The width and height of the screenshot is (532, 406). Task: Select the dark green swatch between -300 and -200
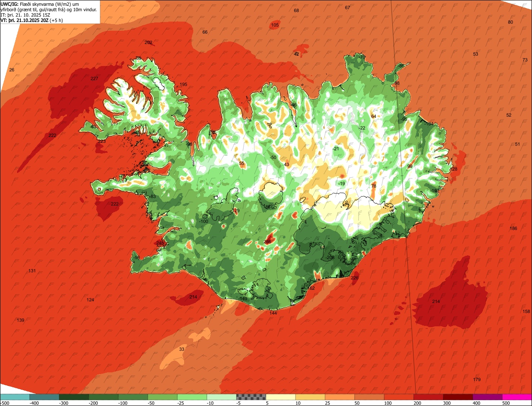click(x=74, y=396)
